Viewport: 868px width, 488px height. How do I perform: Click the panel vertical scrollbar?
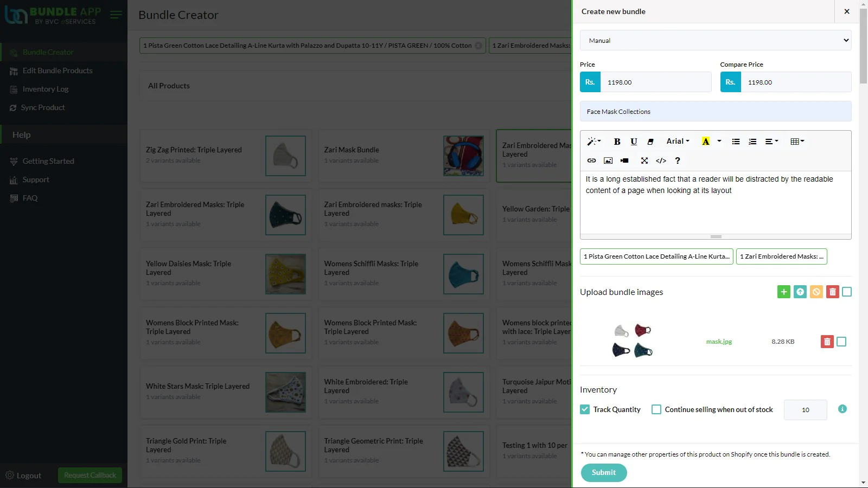pyautogui.click(x=863, y=46)
